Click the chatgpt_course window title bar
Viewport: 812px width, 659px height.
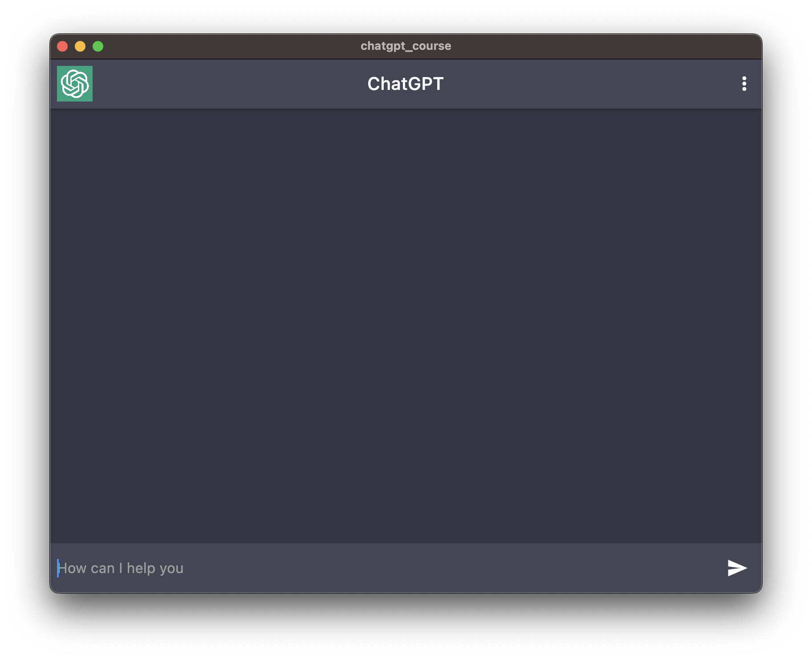[406, 46]
